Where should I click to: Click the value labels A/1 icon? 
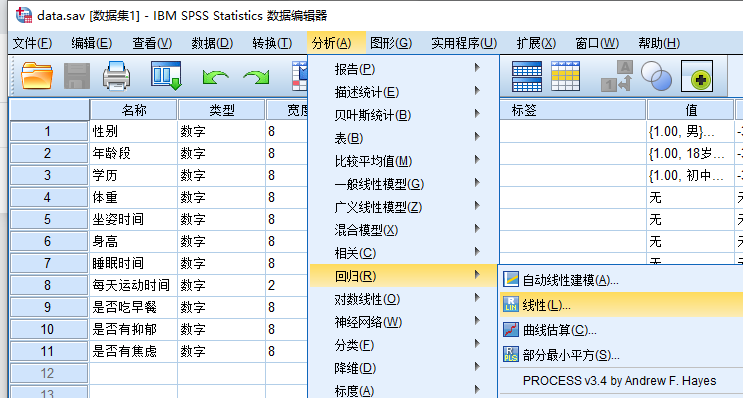click(617, 76)
